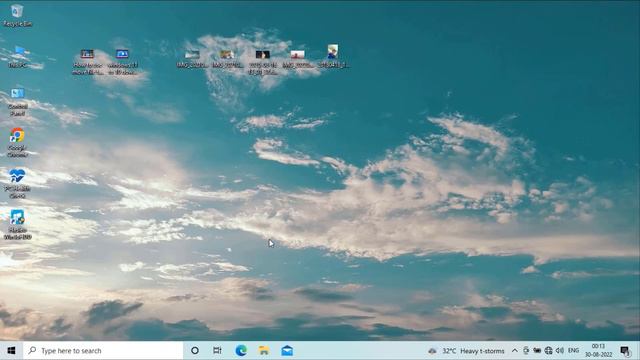Select the Recycle Bin desktop icon
Viewport: 640px width, 360px height.
click(17, 16)
